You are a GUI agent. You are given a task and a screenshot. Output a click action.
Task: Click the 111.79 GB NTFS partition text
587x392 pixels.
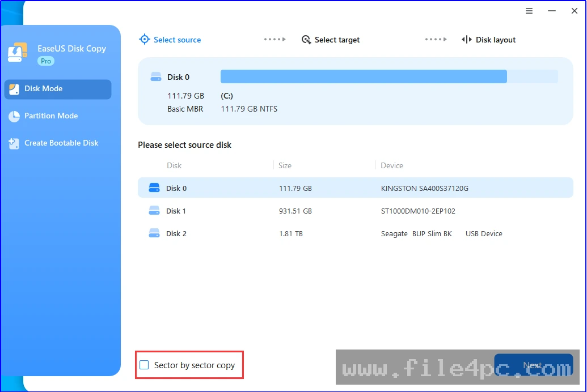tap(249, 109)
